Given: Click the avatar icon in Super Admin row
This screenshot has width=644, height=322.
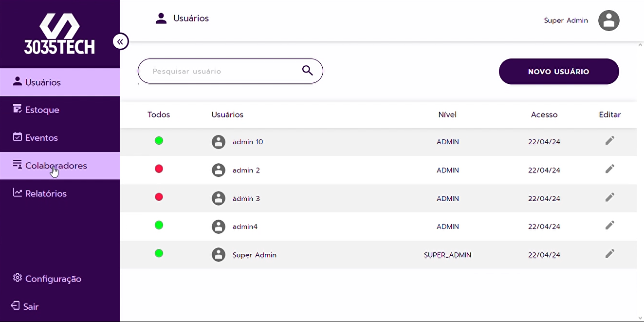Looking at the screenshot, I should click(x=219, y=255).
